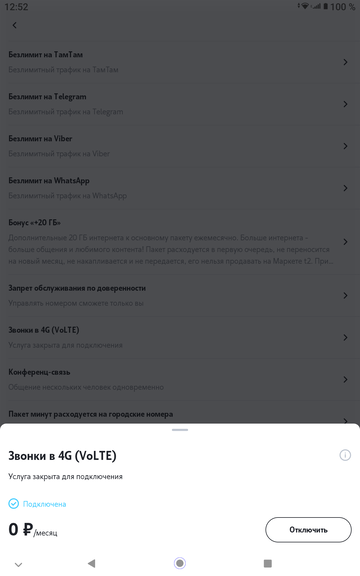The height and width of the screenshot is (576, 360).
Task: Tap the keyboard-hide down chevron icon
Action: coord(18,564)
